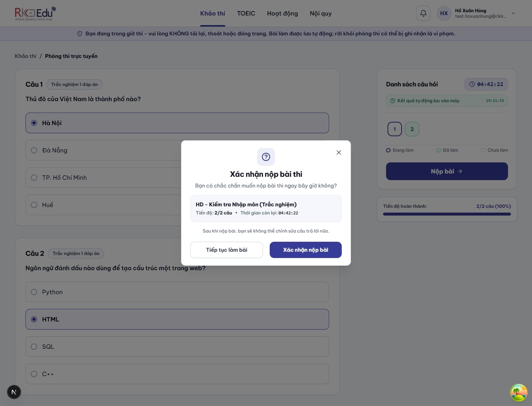Select the Hà Nội answer

point(177,123)
